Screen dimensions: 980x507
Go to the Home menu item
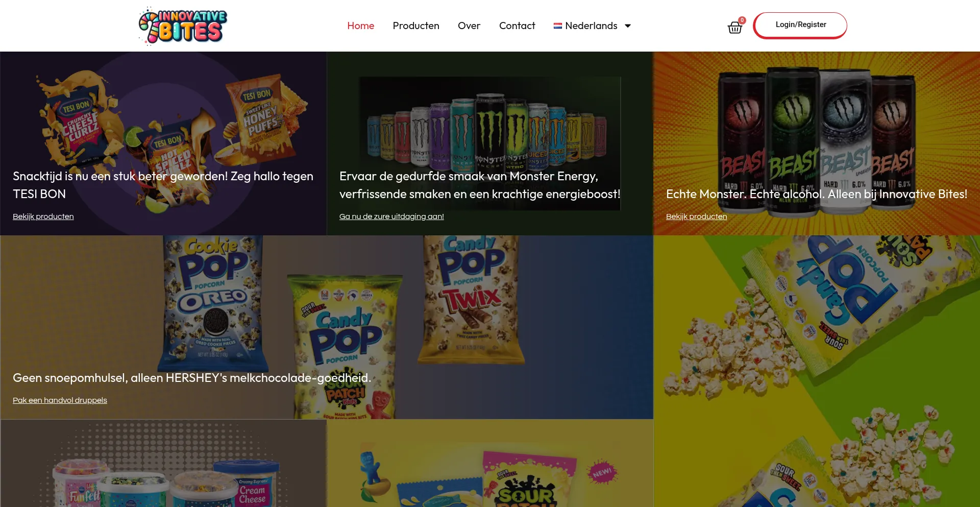click(361, 26)
